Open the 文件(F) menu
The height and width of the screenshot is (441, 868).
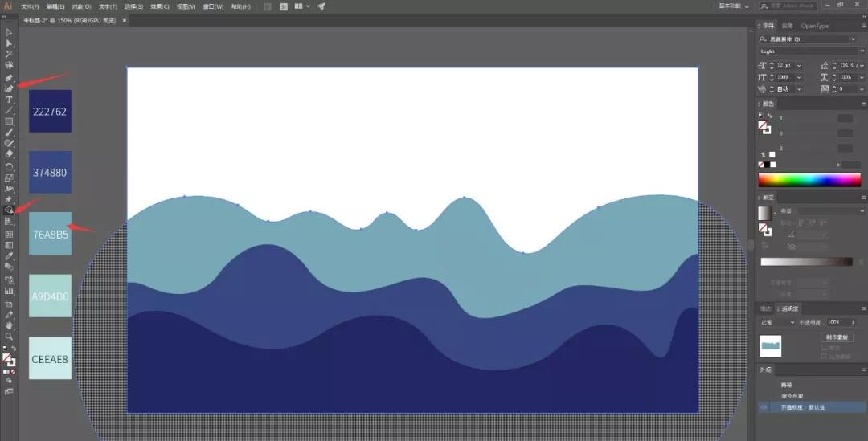point(30,6)
